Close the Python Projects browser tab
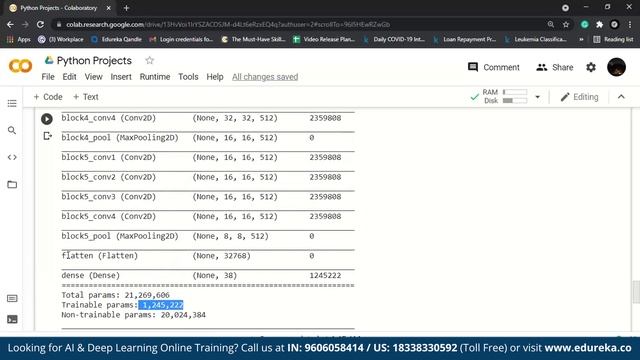The height and width of the screenshot is (360, 640). (109, 8)
